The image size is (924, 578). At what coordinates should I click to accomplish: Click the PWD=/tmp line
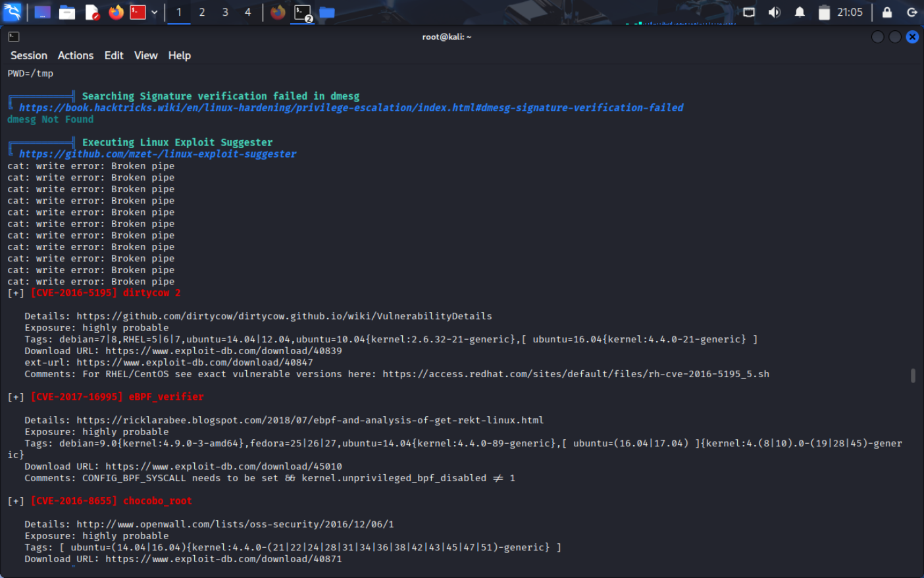click(x=30, y=73)
